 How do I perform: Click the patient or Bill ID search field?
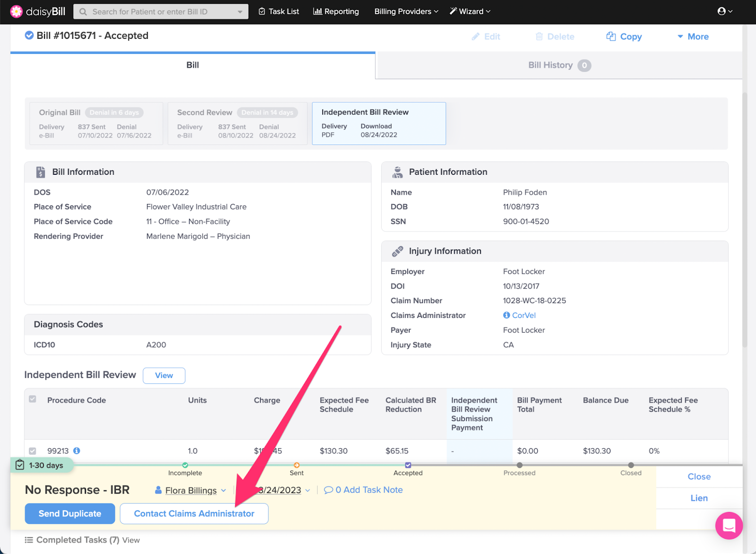point(161,12)
